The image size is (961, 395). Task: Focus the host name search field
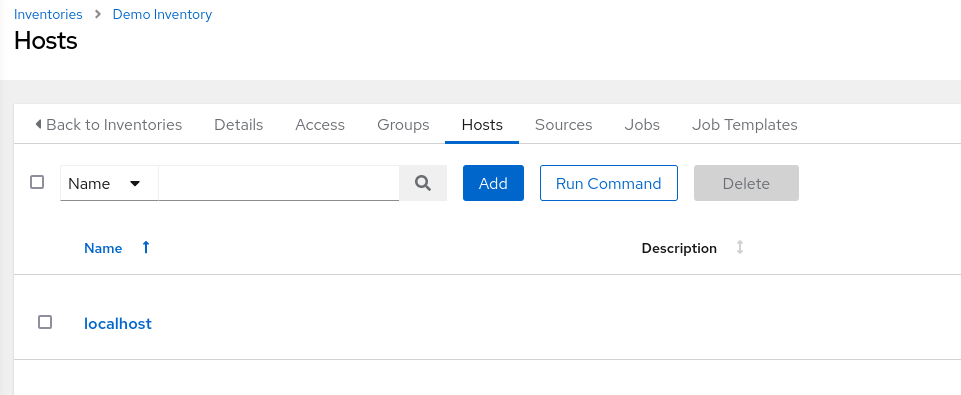tap(279, 183)
